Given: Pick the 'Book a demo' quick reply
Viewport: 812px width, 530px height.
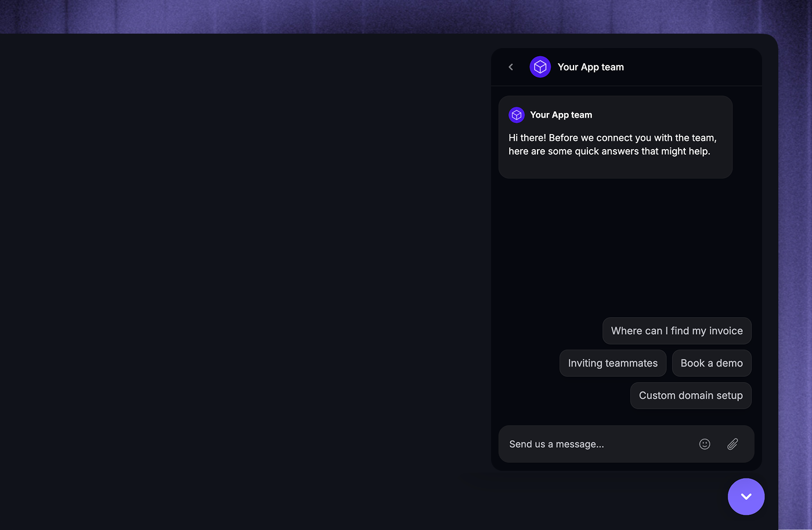Looking at the screenshot, I should coord(712,363).
